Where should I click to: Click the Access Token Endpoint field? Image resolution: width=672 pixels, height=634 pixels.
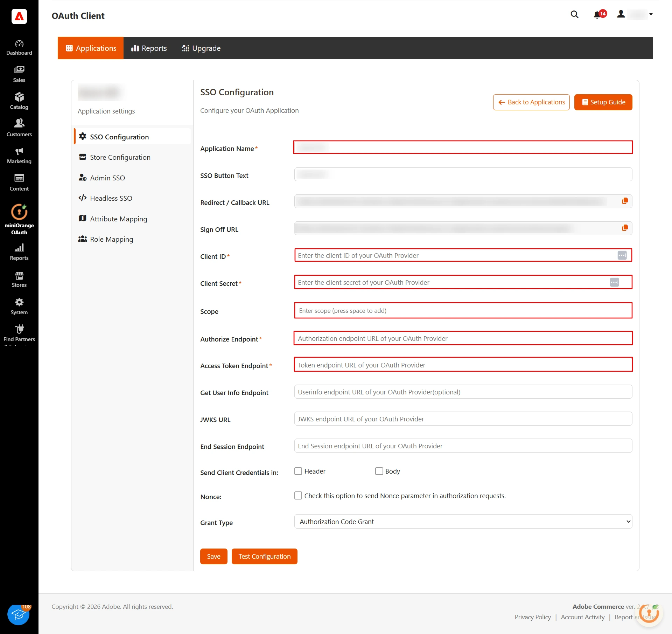463,365
